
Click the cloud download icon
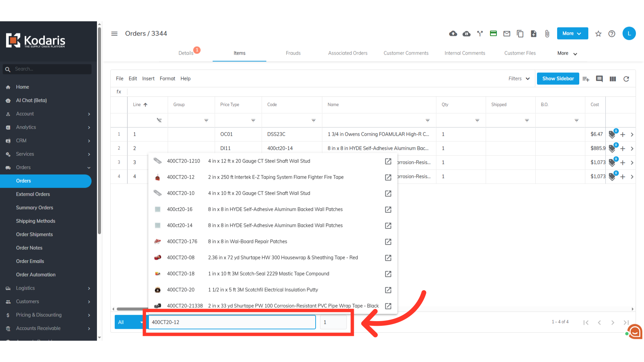click(467, 34)
